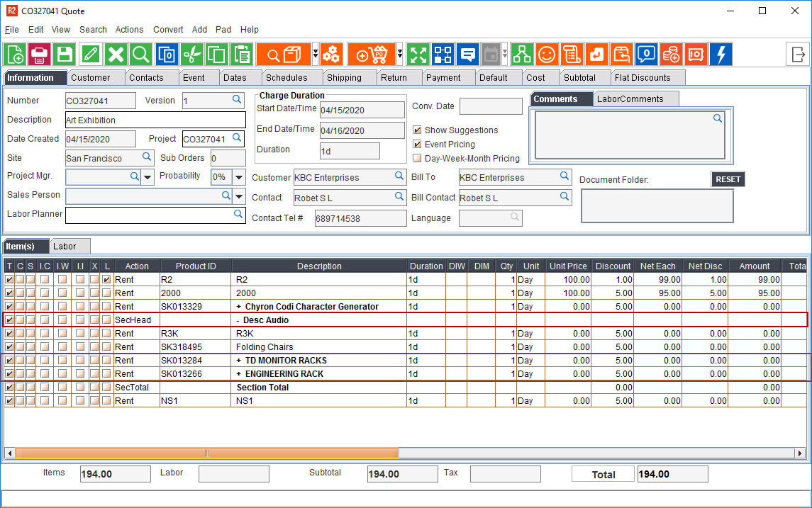Uncheck the Show Suggestions checkbox
This screenshot has height=508, width=812.
coord(417,130)
